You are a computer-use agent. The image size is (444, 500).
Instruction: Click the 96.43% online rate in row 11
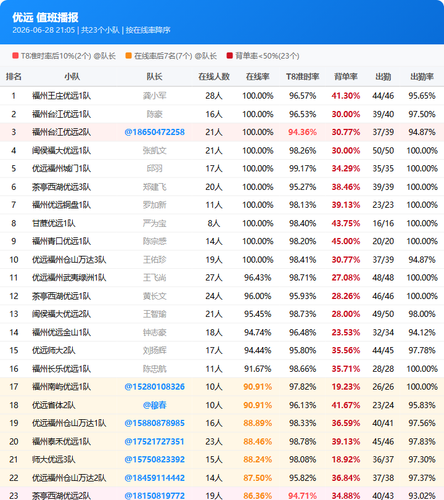pos(258,278)
